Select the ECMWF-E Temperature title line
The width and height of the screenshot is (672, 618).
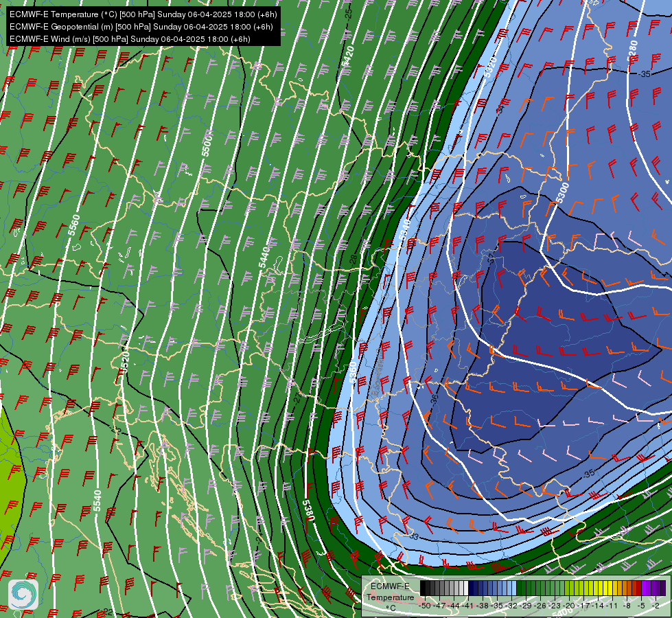[x=143, y=14]
